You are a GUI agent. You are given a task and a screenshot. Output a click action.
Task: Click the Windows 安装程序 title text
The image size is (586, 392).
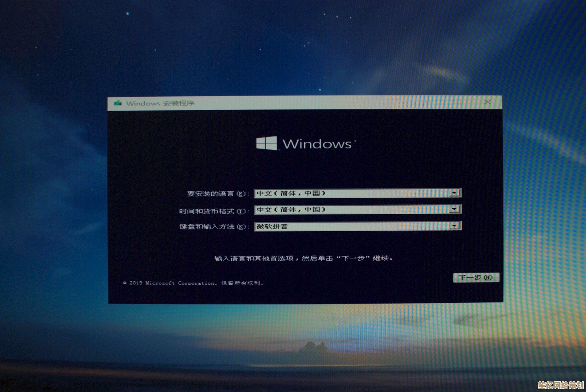click(160, 103)
